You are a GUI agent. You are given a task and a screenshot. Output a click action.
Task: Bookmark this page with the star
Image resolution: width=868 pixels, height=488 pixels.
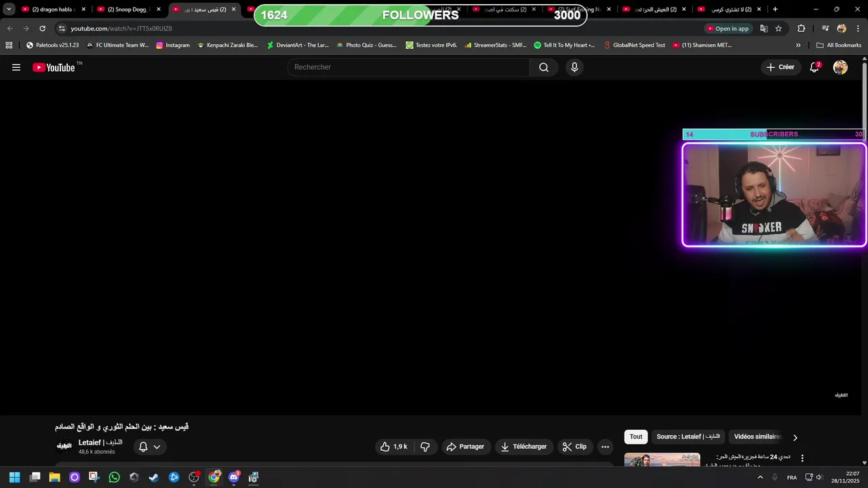pos(778,28)
